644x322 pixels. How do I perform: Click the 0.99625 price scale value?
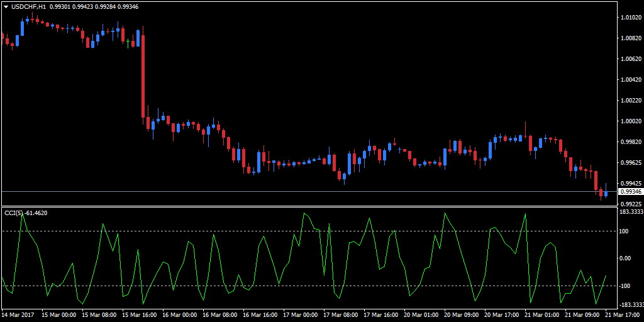[x=630, y=163]
